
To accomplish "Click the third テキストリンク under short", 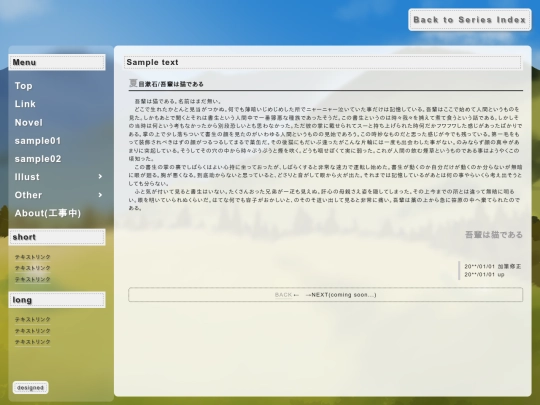I will (x=32, y=279).
